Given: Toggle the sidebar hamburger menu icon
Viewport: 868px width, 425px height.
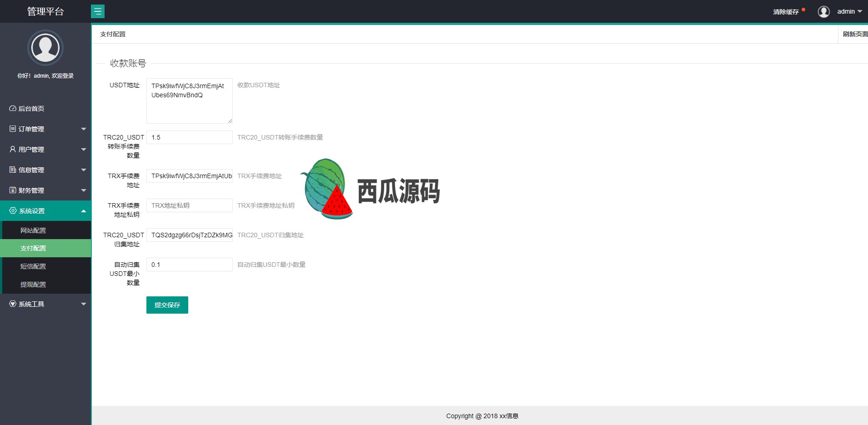Looking at the screenshot, I should pyautogui.click(x=98, y=11).
